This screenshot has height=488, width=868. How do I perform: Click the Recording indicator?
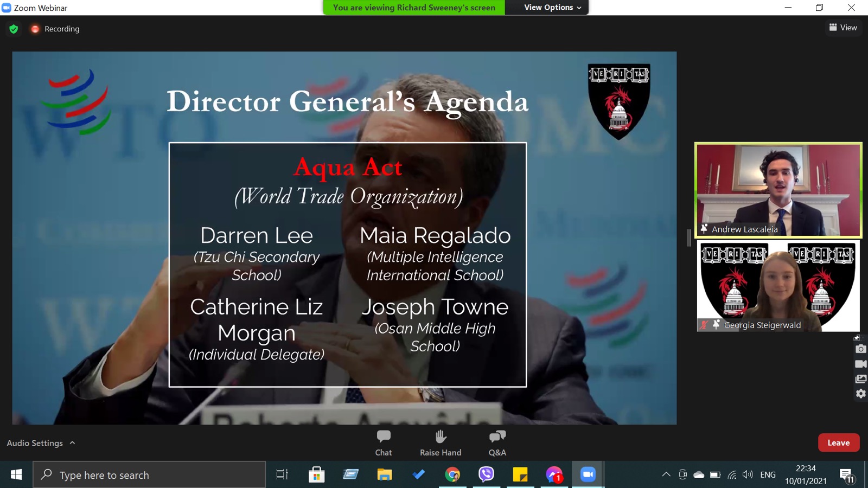coord(55,29)
